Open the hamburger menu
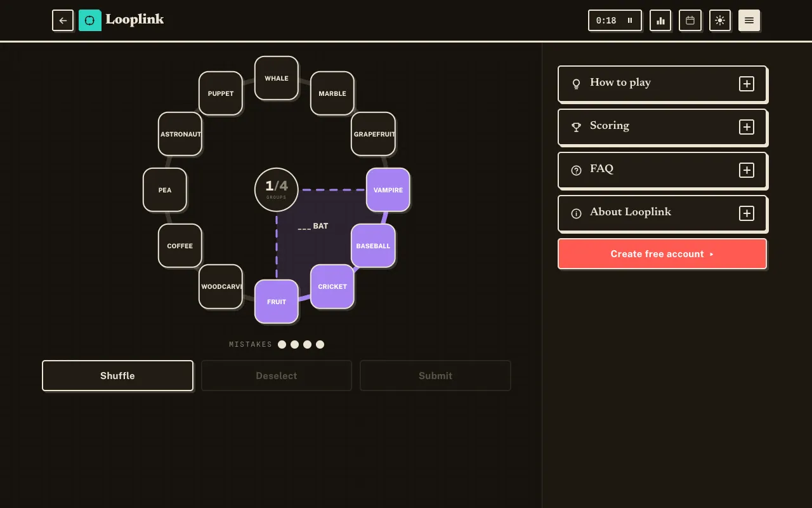812x508 pixels. tap(749, 20)
